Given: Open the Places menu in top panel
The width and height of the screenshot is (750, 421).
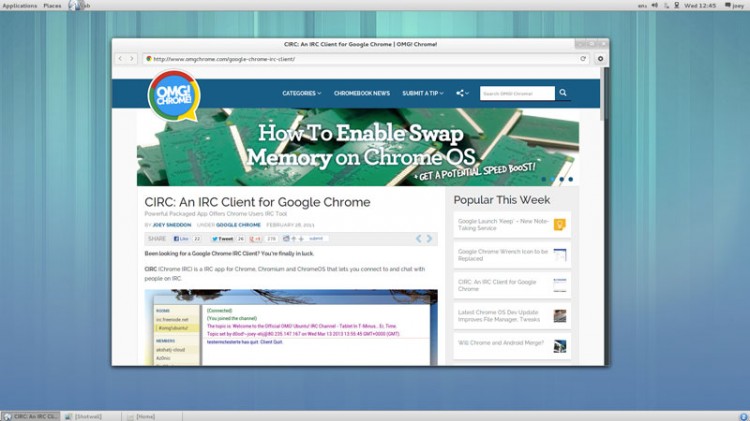Looking at the screenshot, I should (x=52, y=6).
